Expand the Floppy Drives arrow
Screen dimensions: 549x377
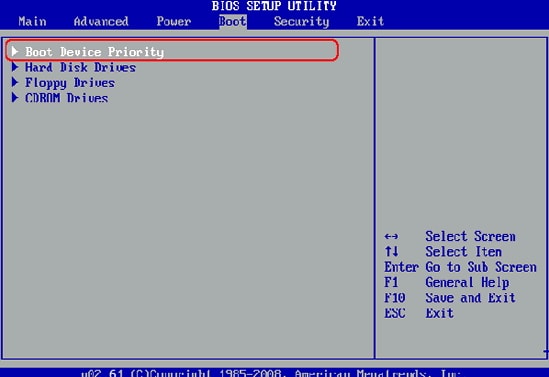coord(15,82)
